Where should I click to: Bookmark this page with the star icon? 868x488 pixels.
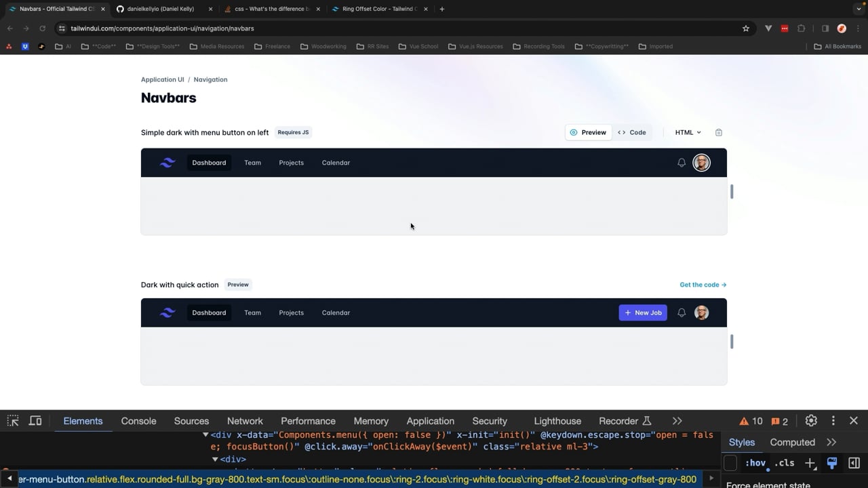tap(746, 28)
